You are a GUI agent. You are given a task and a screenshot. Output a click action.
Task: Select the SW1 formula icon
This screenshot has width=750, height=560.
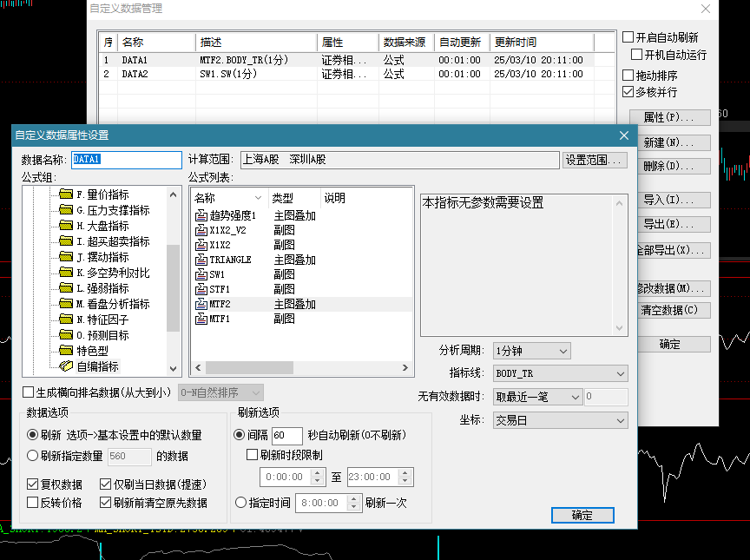[x=201, y=274]
